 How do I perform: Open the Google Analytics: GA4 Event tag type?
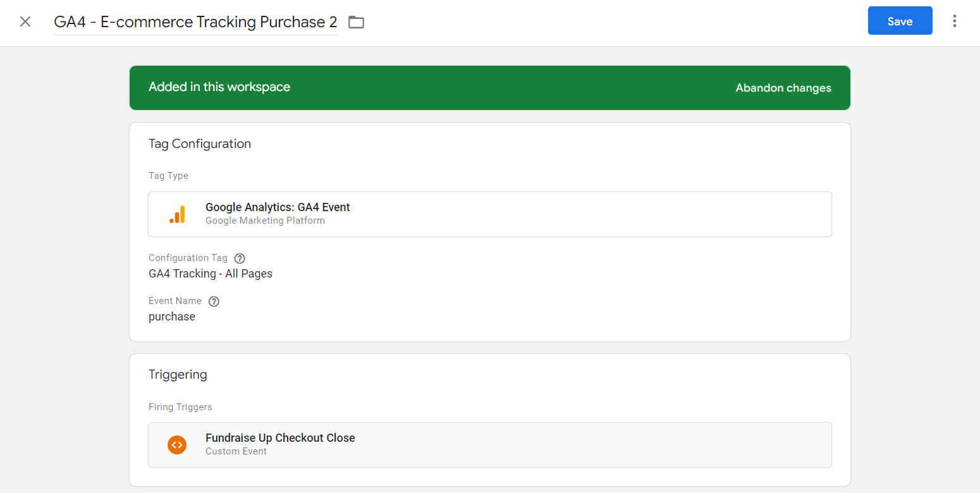tap(490, 214)
